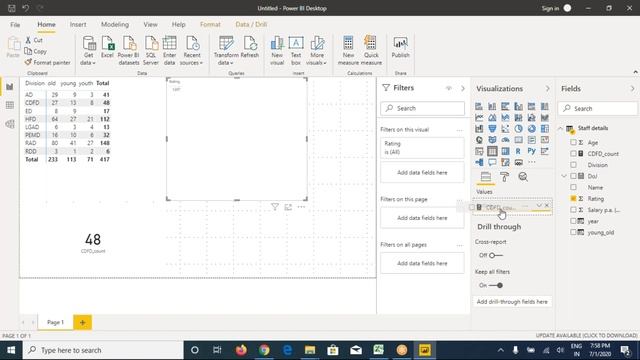The width and height of the screenshot is (640, 360).
Task: Open Recent sources dropdown
Action: pos(191,59)
